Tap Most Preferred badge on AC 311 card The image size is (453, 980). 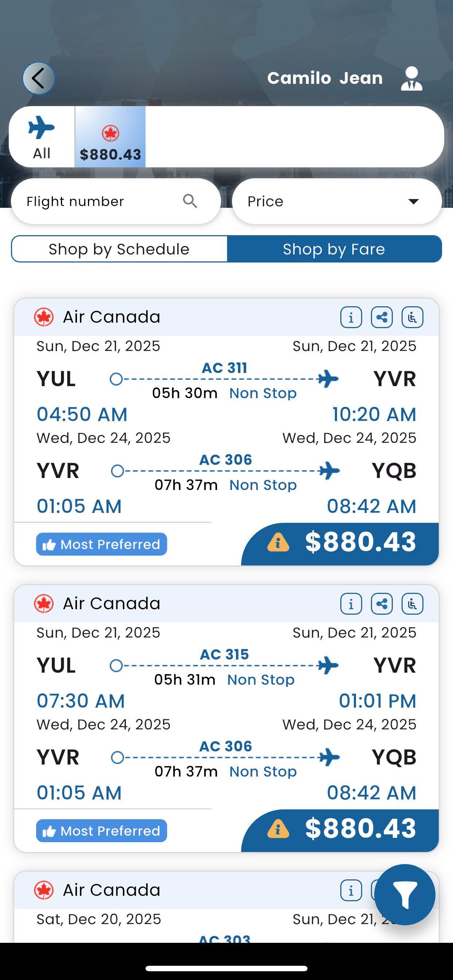(102, 544)
